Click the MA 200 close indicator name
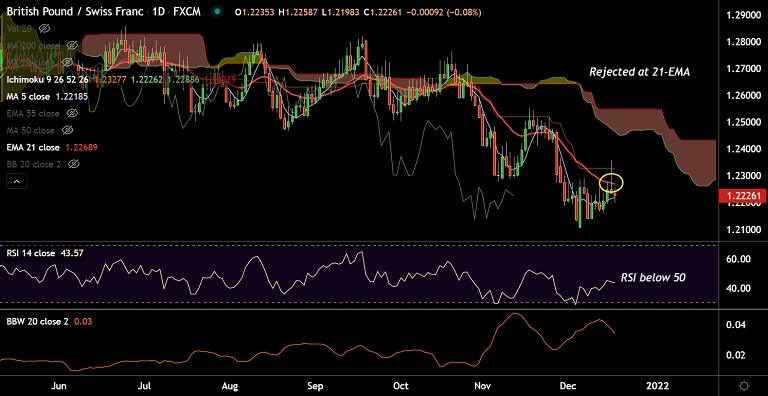Screen dimensions: 768x396 tap(33, 46)
